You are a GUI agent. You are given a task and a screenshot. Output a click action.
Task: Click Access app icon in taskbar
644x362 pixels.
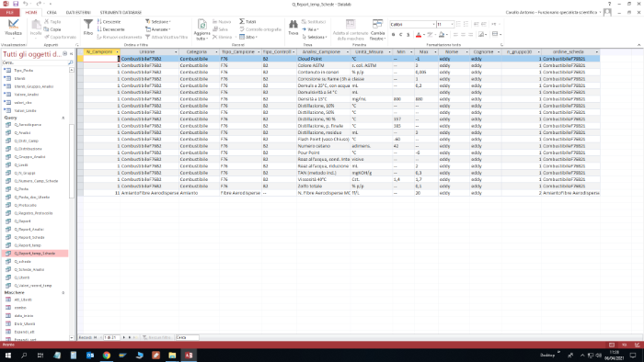tap(189, 356)
